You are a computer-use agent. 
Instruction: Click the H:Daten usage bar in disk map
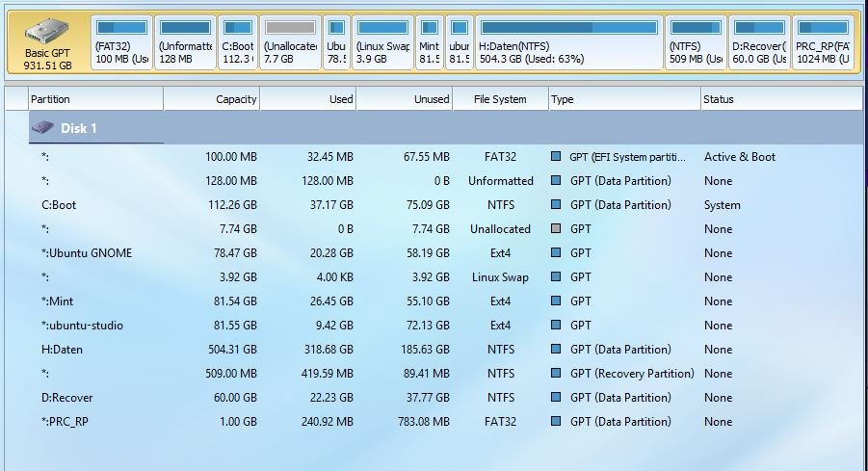click(x=569, y=27)
